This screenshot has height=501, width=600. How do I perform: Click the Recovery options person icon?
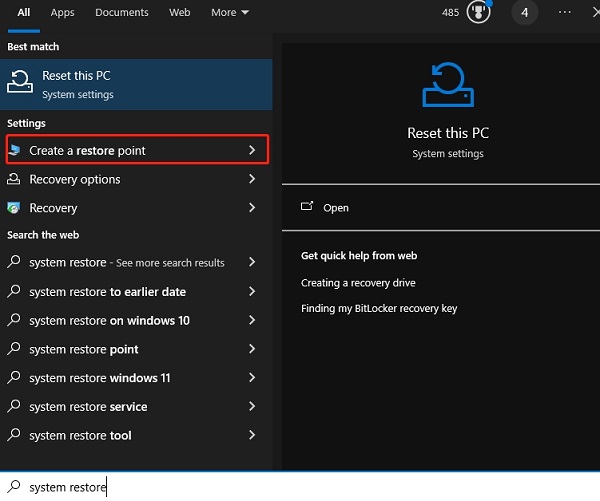pos(13,179)
